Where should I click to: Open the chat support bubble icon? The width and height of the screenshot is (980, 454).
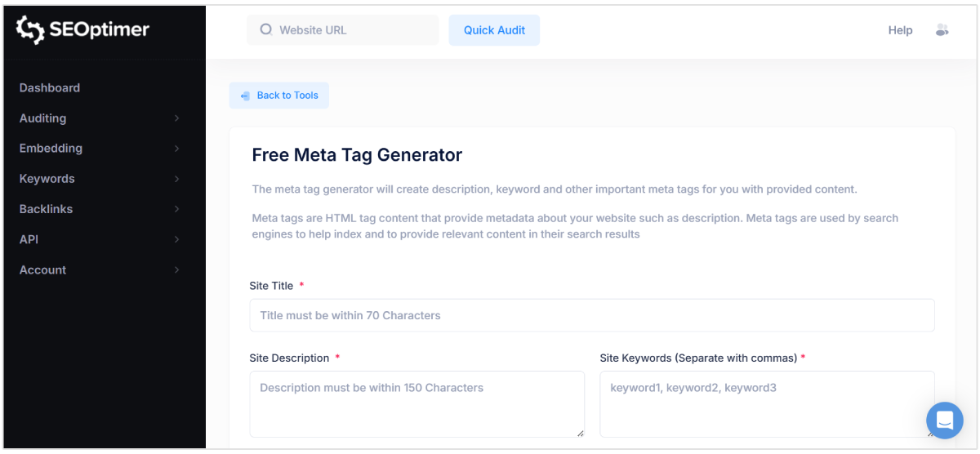coord(944,421)
